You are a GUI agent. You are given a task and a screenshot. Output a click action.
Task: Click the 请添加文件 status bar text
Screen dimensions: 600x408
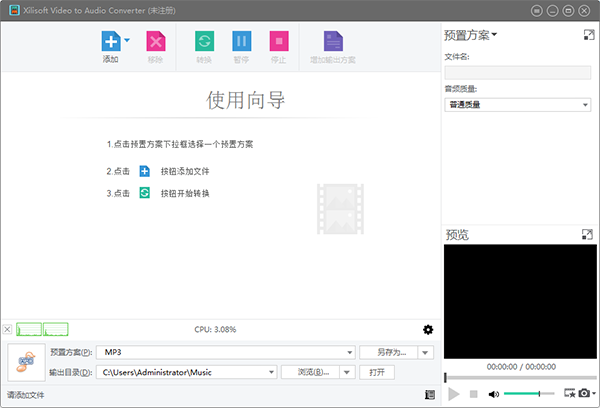click(x=26, y=395)
